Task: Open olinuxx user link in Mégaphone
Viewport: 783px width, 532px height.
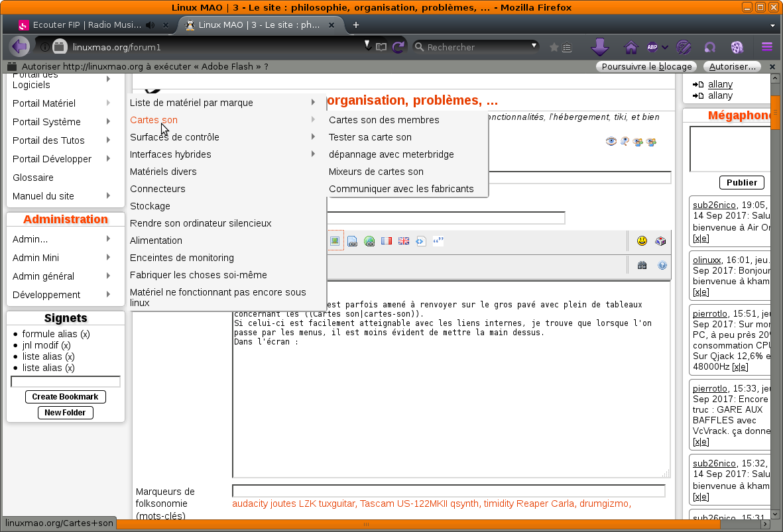Action: click(x=707, y=260)
